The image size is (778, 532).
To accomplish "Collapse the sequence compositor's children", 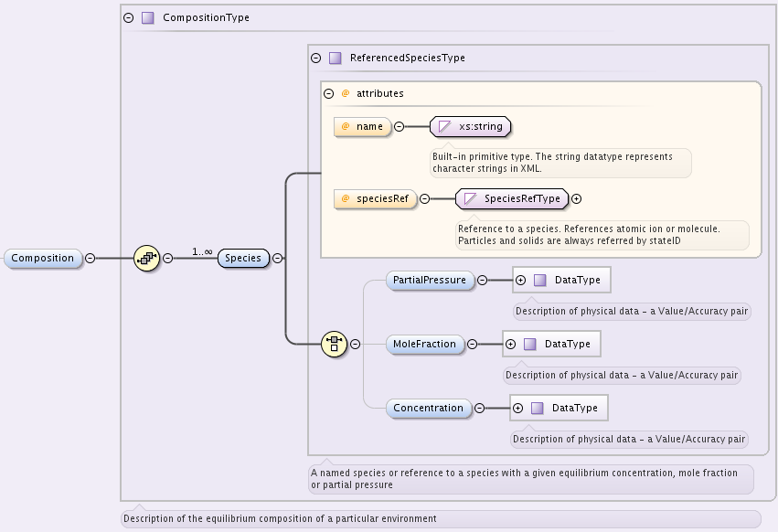I will [167, 259].
